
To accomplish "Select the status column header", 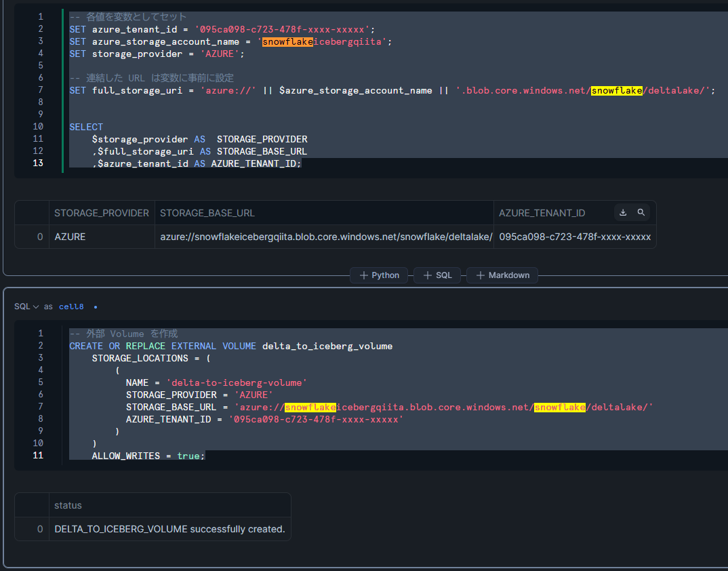I will click(x=170, y=505).
